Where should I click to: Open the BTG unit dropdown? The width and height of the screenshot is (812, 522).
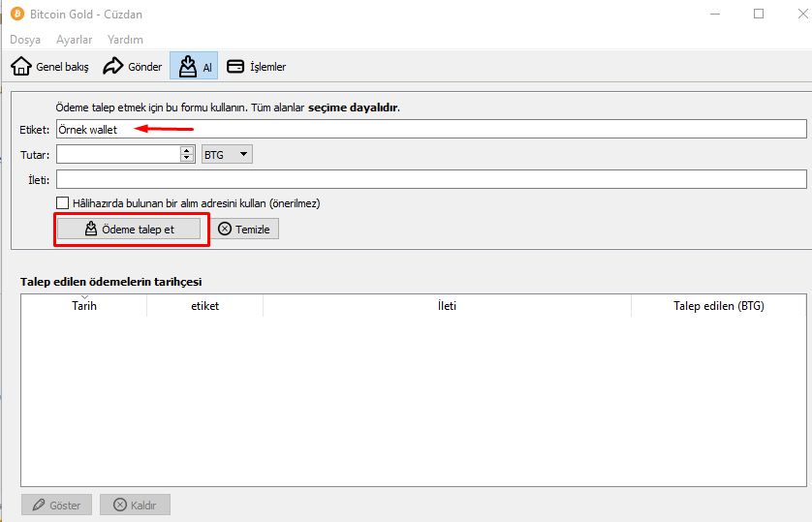227,154
